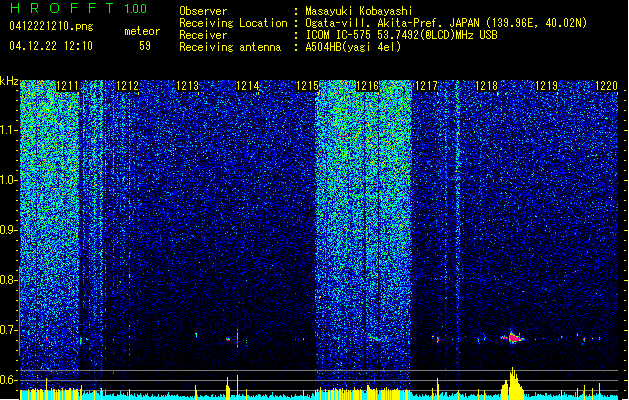Screen dimensions: 629x400
Task: Click the 'meteor' label
Action: (142, 31)
